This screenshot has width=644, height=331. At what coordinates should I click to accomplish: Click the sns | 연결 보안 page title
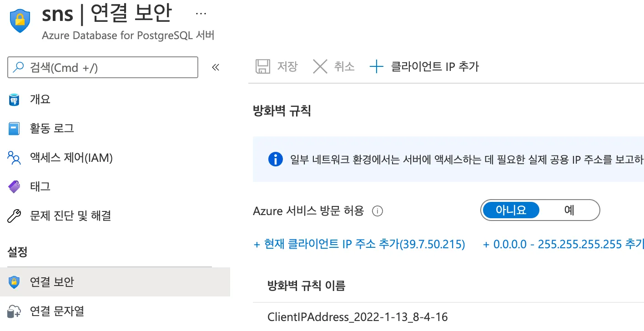(x=107, y=14)
